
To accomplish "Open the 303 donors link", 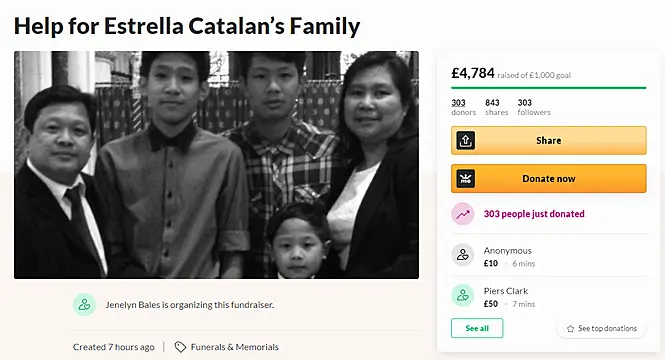I will [463, 107].
